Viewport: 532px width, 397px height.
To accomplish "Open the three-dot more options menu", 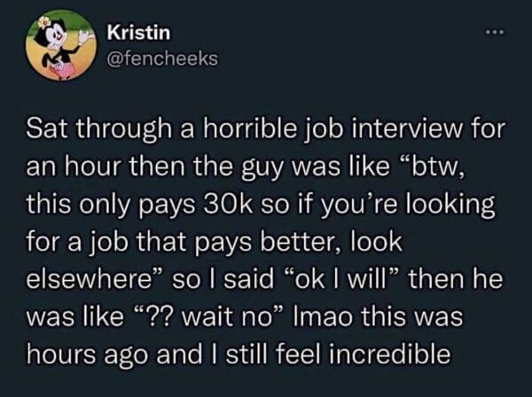I will click(x=495, y=33).
